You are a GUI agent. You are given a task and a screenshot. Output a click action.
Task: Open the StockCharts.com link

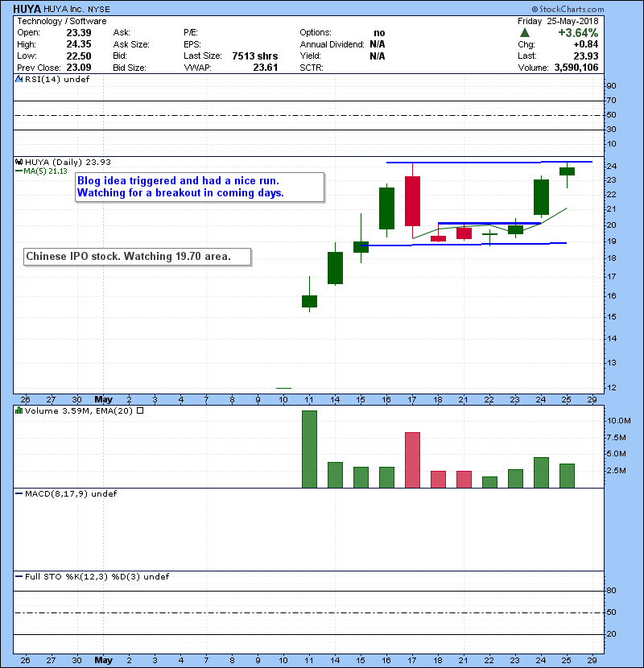[568, 9]
